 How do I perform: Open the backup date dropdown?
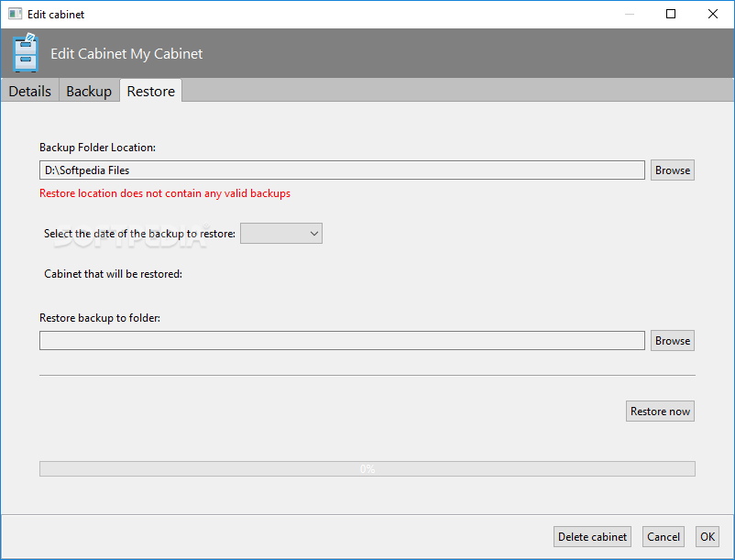[281, 234]
